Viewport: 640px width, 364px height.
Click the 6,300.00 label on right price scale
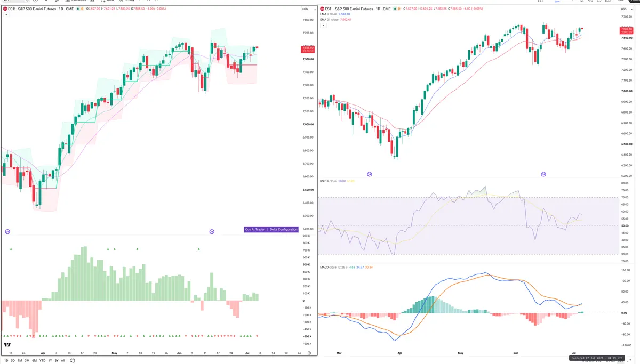[628, 165]
